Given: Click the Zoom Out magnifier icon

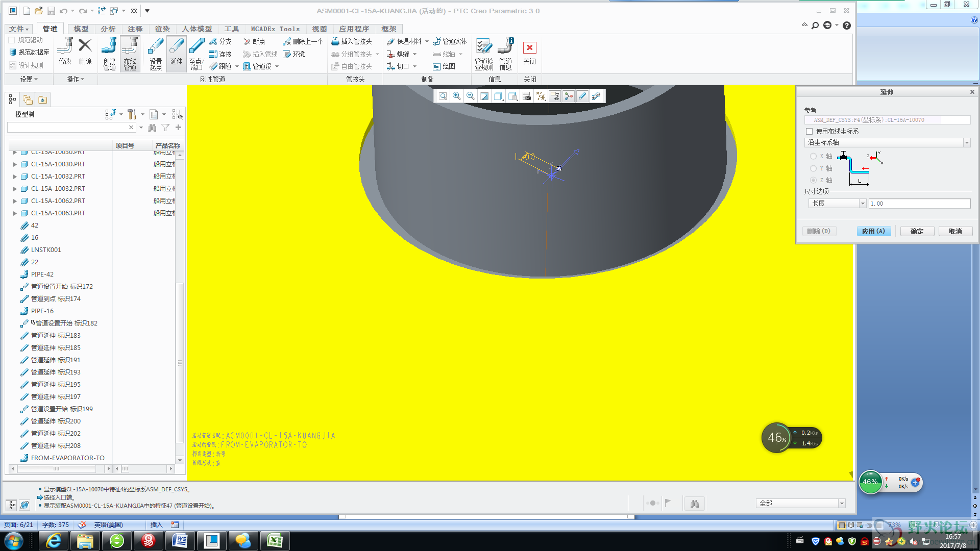Looking at the screenshot, I should pos(471,96).
